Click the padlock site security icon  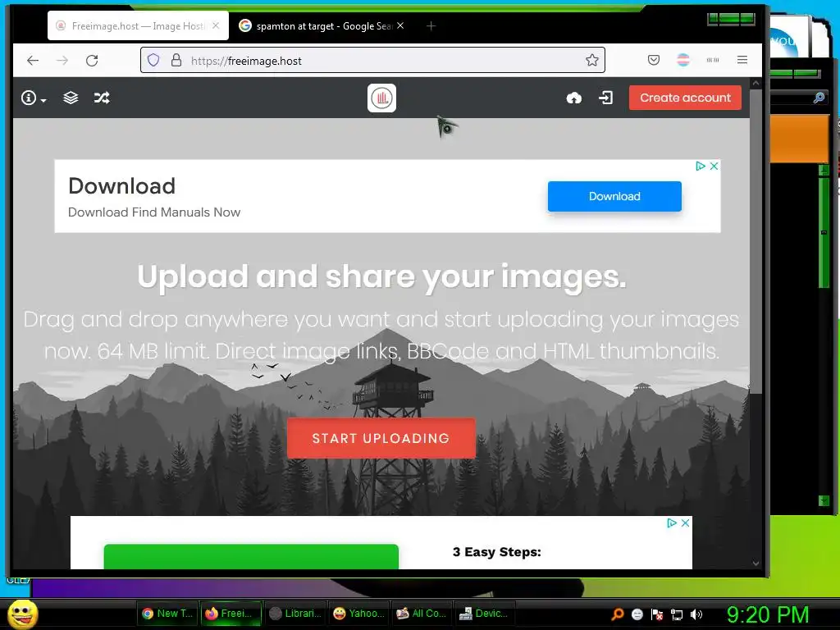tap(176, 60)
